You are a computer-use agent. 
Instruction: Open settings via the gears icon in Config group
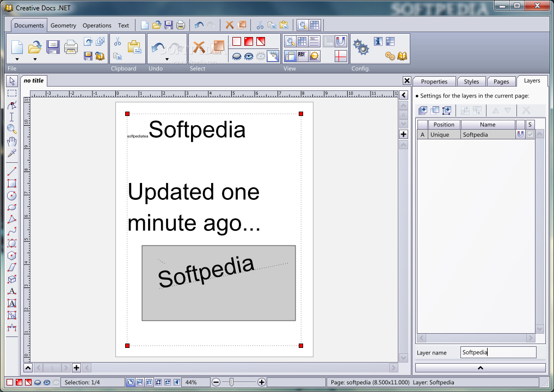click(x=361, y=47)
